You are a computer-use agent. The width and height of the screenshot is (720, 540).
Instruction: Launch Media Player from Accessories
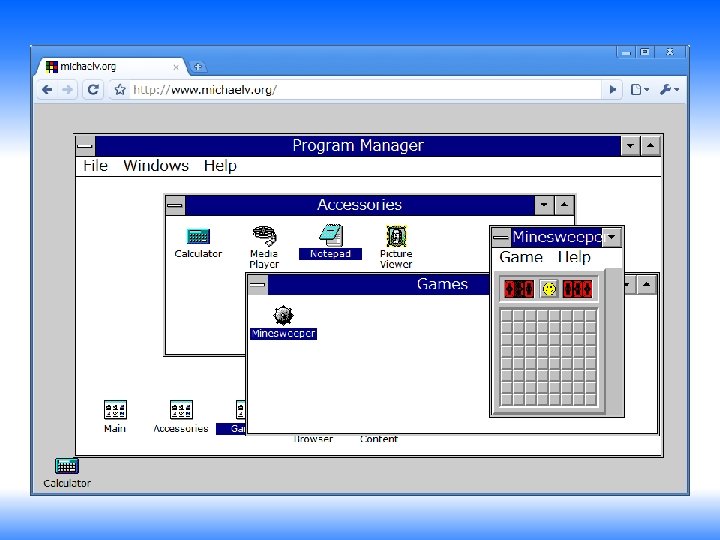(x=264, y=247)
